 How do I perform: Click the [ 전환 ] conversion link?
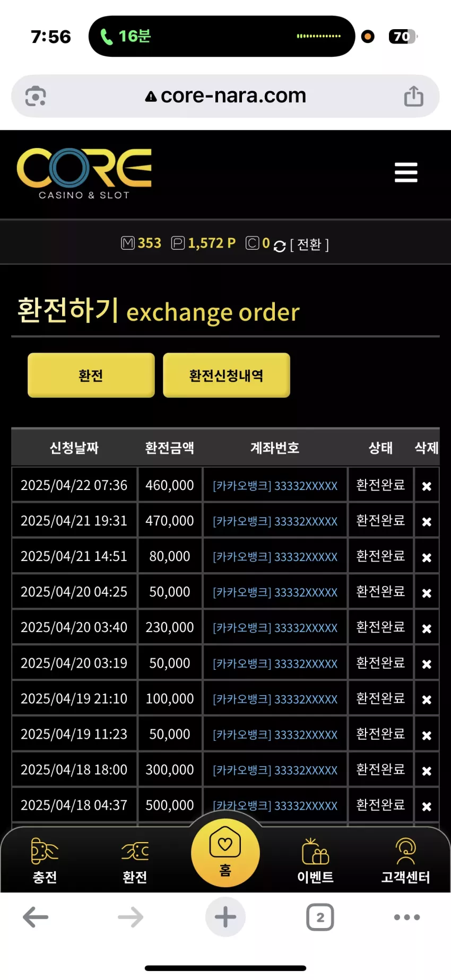coord(309,244)
